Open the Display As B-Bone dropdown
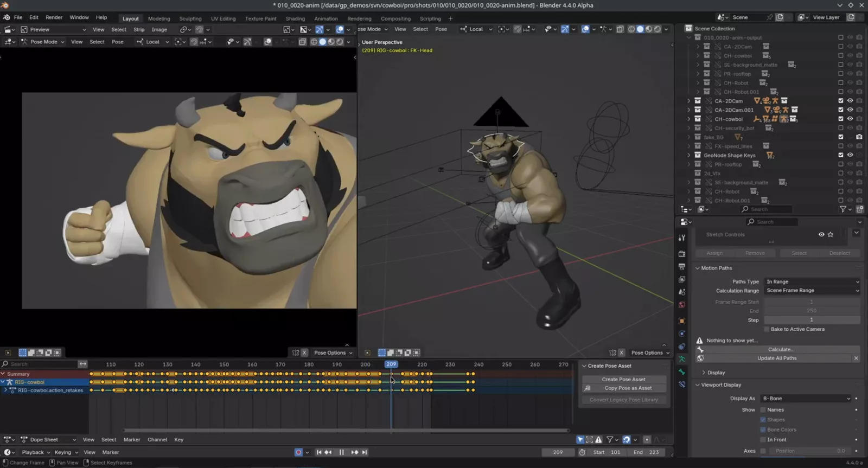Viewport: 868px width, 468px height. [x=806, y=399]
